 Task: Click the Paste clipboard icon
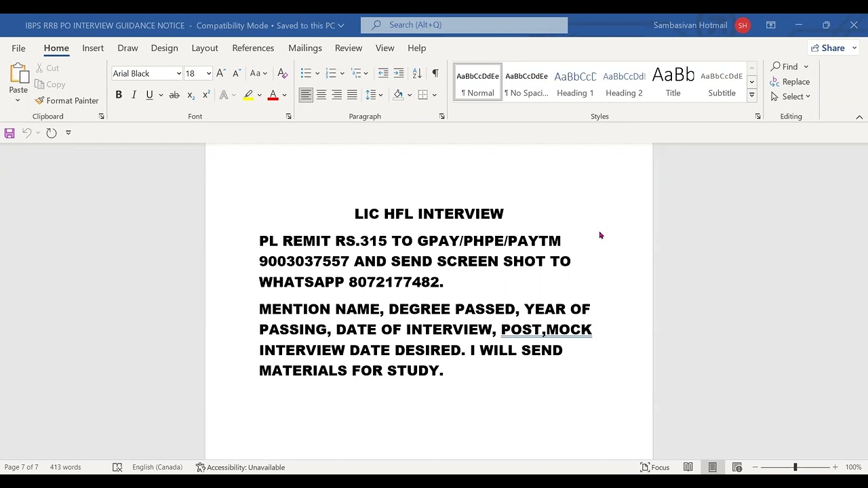tap(18, 73)
